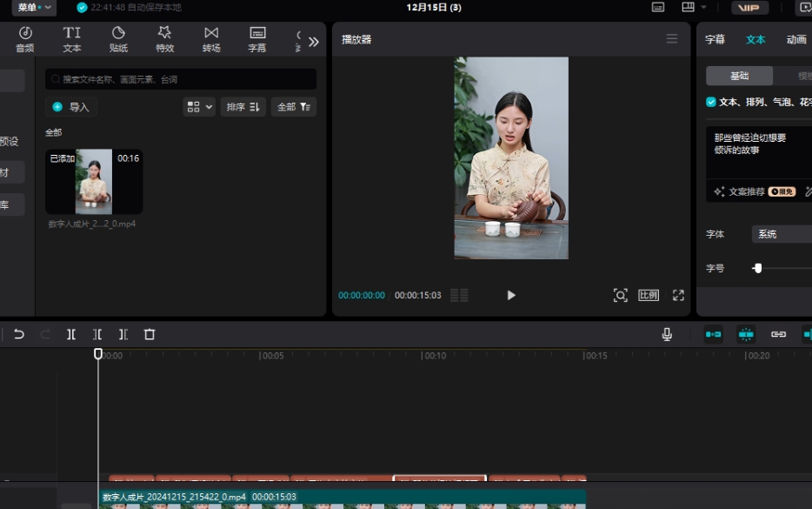The width and height of the screenshot is (812, 509).
Task: Click the undo arrow in timeline toolbar
Action: point(19,333)
